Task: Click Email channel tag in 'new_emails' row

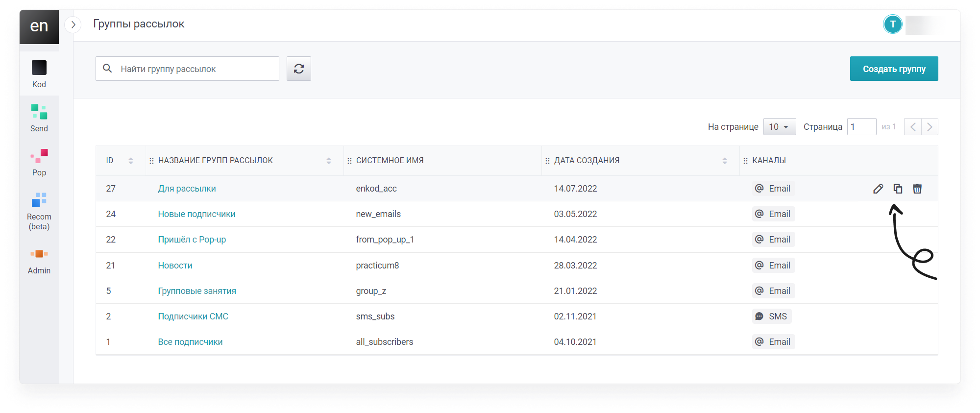Action: point(773,214)
